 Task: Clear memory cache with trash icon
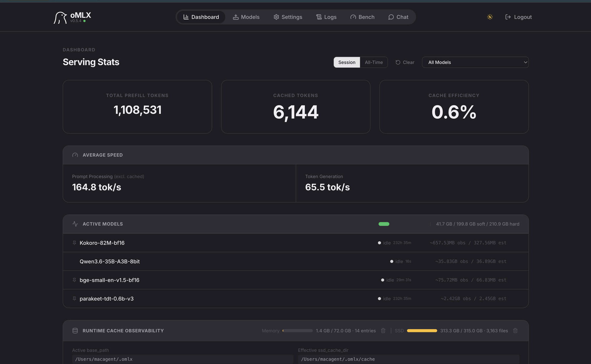click(x=383, y=330)
